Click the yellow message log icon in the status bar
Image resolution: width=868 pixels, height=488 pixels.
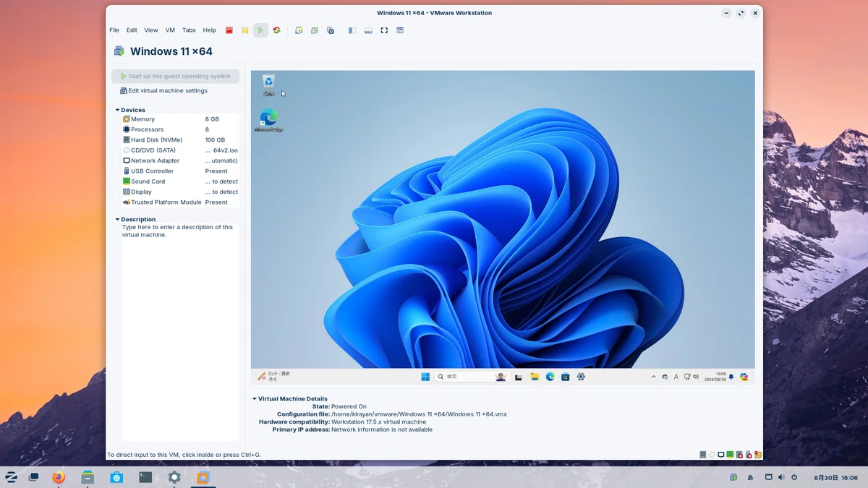[x=757, y=455]
